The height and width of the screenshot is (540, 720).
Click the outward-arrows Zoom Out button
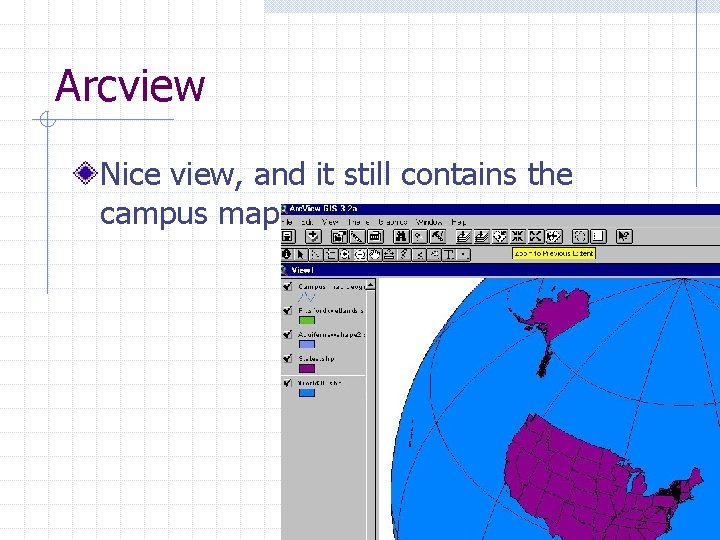(x=535, y=236)
